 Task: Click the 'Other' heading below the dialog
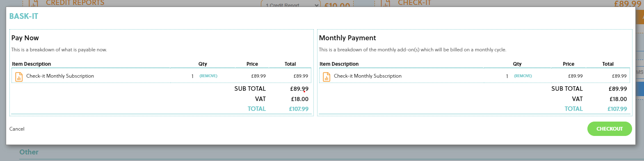tap(29, 152)
